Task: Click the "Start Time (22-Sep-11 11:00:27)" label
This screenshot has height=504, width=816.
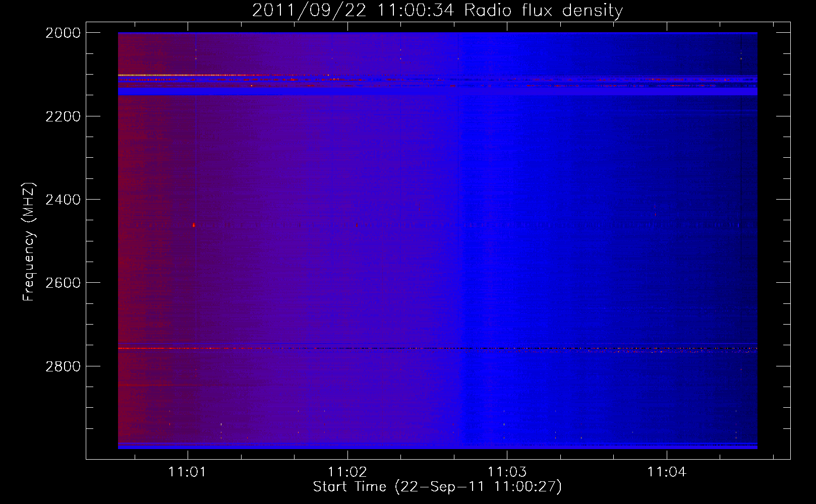Action: point(437,487)
